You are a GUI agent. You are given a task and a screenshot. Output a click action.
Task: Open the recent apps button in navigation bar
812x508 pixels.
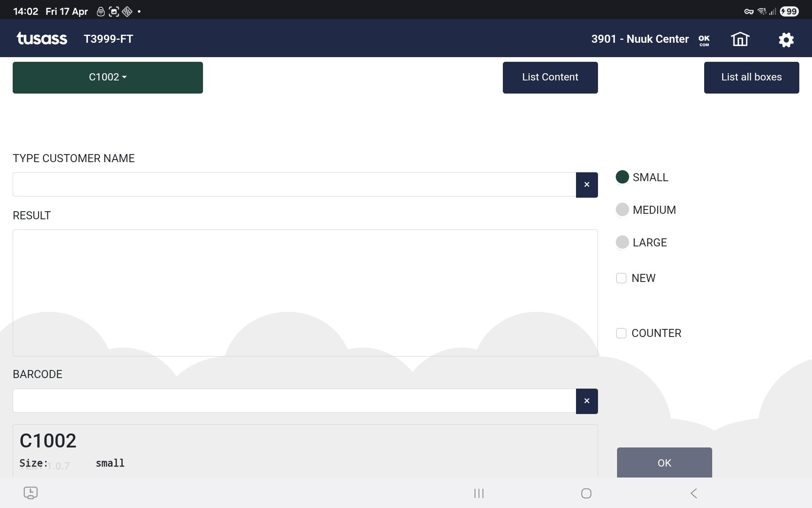point(478,493)
